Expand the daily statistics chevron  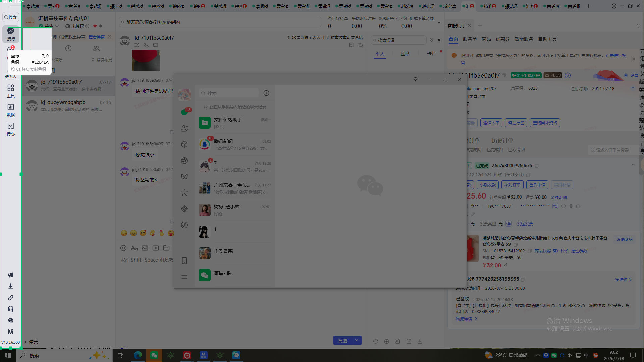coord(439,22)
